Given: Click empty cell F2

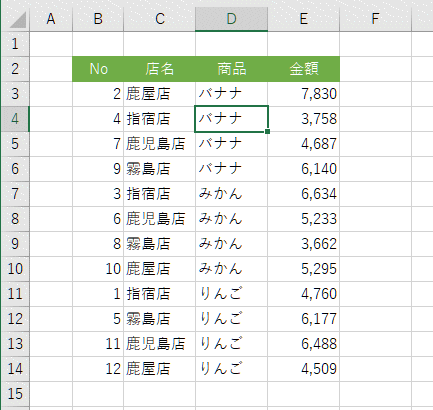Looking at the screenshot, I should pos(375,69).
